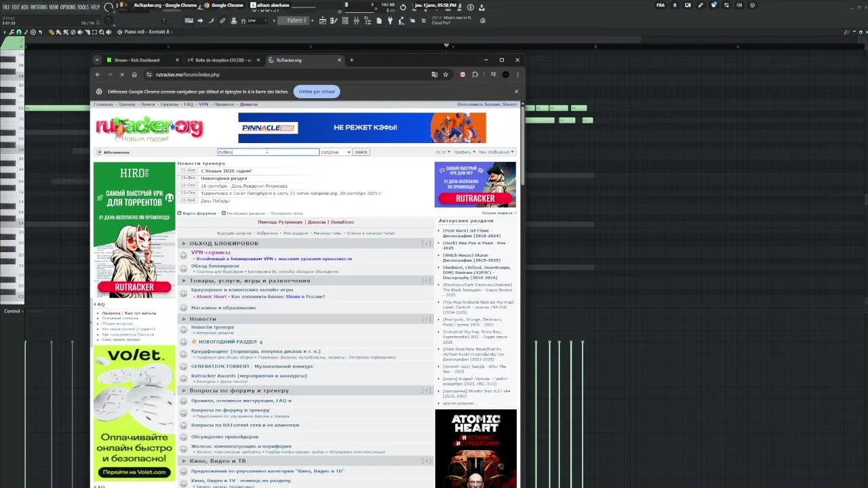Dismiss the default browser infobar
Viewport: 868px width, 488px height.
pyautogui.click(x=516, y=91)
